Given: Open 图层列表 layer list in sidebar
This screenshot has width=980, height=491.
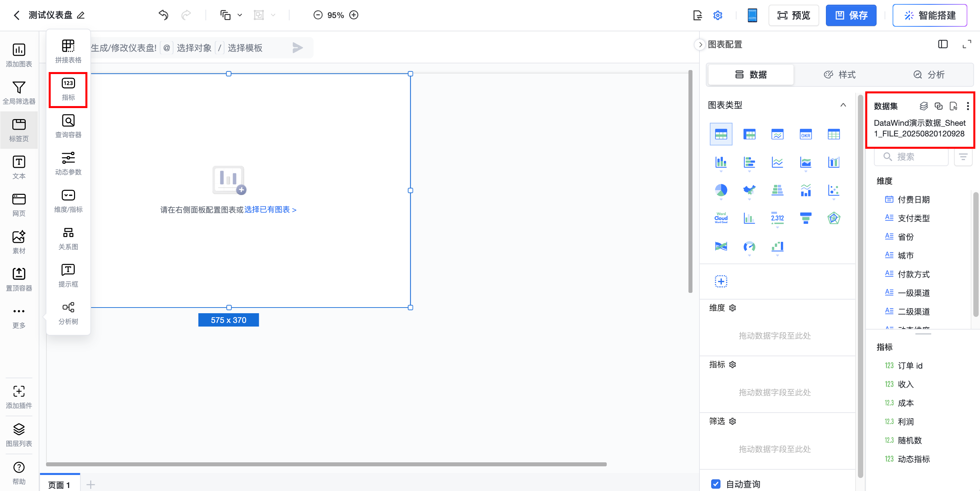Looking at the screenshot, I should pos(19,434).
